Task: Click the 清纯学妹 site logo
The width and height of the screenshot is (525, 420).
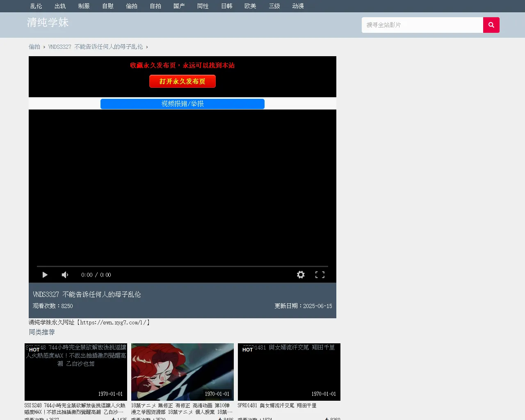Action: [x=48, y=23]
